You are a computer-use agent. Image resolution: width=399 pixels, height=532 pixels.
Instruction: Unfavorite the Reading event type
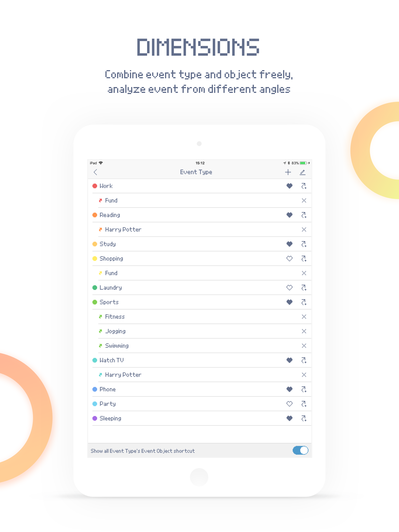[x=289, y=215]
